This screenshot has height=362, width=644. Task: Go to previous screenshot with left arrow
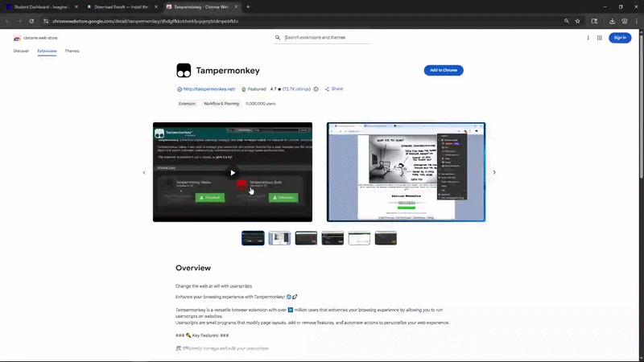[144, 172]
